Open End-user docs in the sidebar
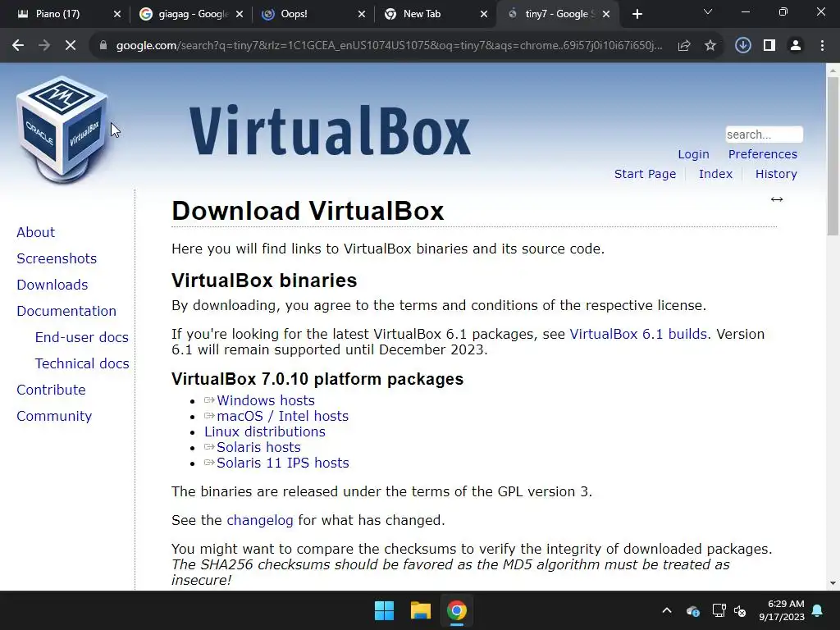The width and height of the screenshot is (840, 630). pyautogui.click(x=81, y=337)
